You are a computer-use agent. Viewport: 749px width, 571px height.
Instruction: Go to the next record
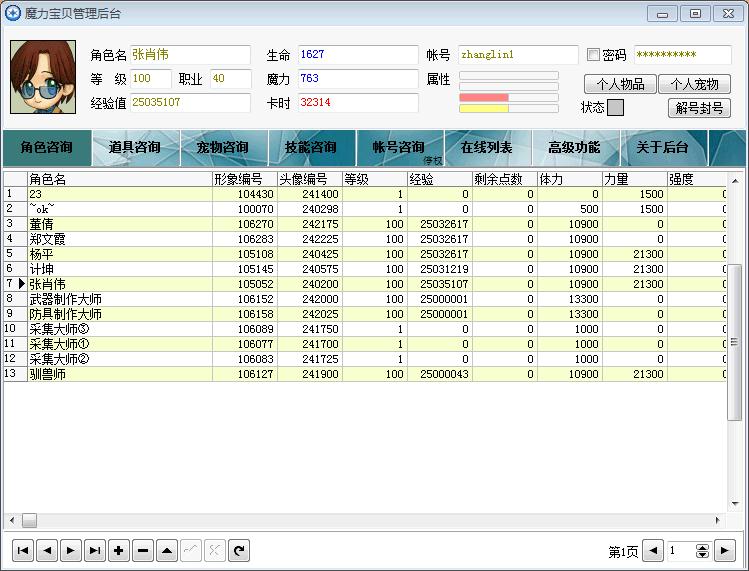coord(71,550)
